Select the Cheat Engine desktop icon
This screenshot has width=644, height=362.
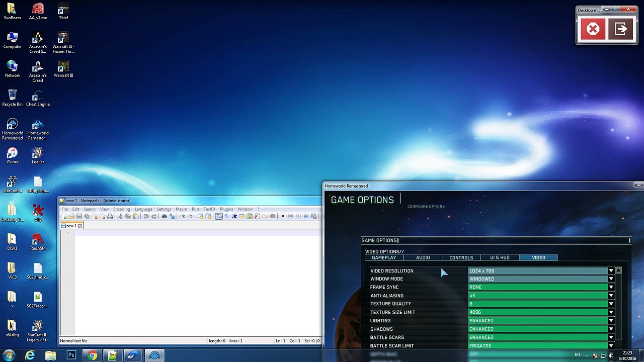coord(38,98)
